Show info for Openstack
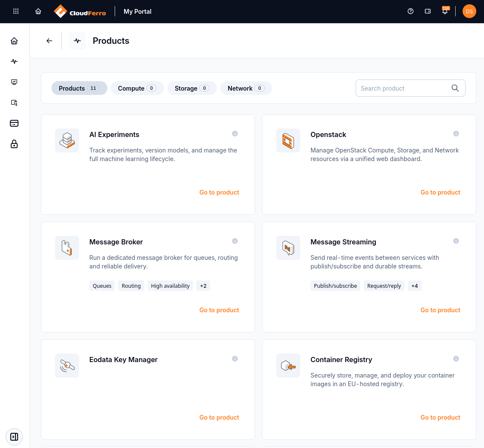Viewport: 484px width, 448px height. (x=456, y=134)
